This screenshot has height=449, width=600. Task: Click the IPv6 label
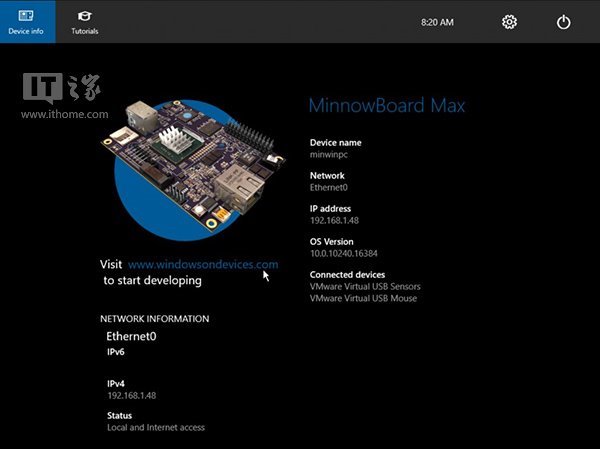coord(116,352)
